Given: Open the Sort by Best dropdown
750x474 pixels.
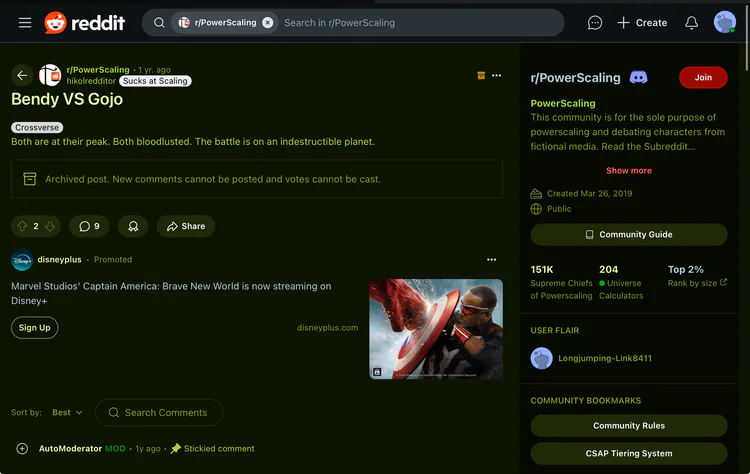Looking at the screenshot, I should (67, 412).
